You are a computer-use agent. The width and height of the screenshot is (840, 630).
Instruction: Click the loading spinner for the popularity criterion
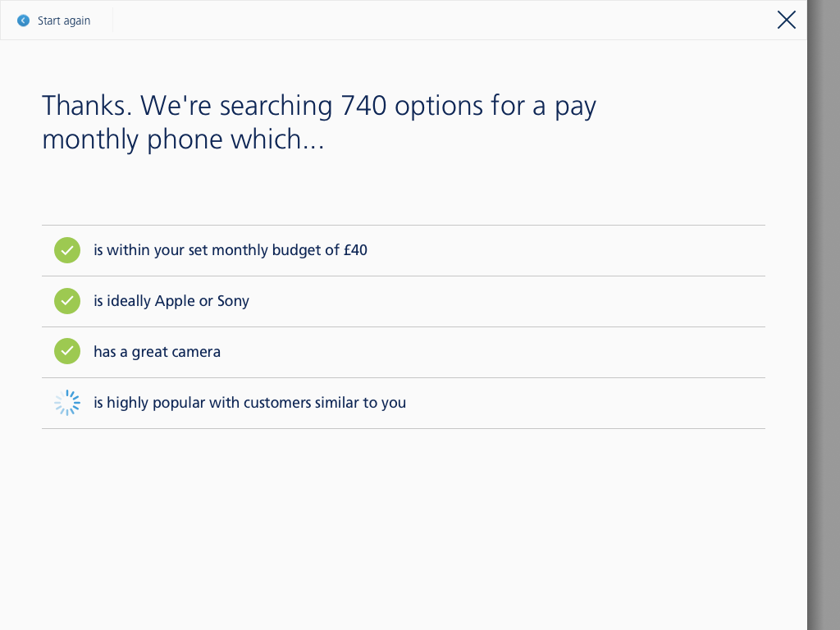coord(67,403)
